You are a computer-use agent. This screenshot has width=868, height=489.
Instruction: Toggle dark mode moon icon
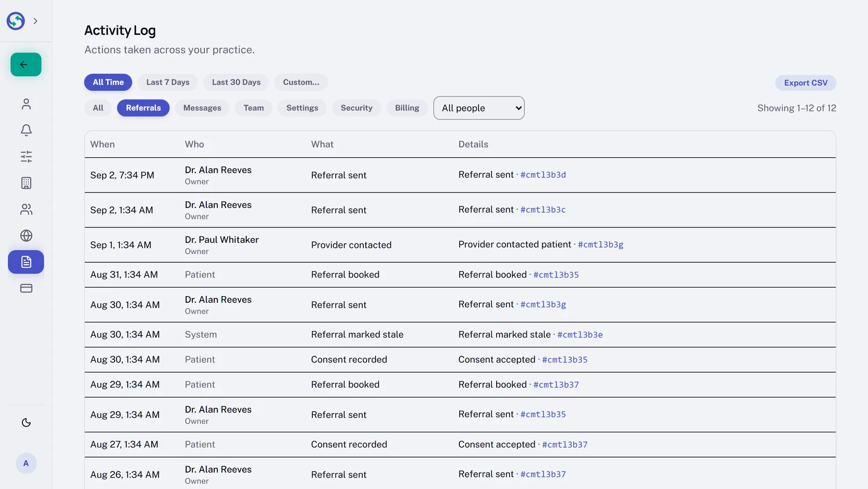click(26, 423)
